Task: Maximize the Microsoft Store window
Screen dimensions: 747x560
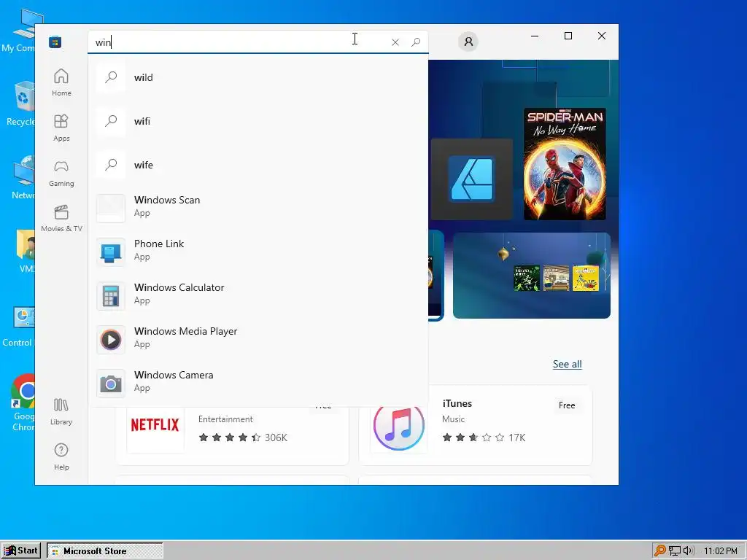Action: pos(568,36)
